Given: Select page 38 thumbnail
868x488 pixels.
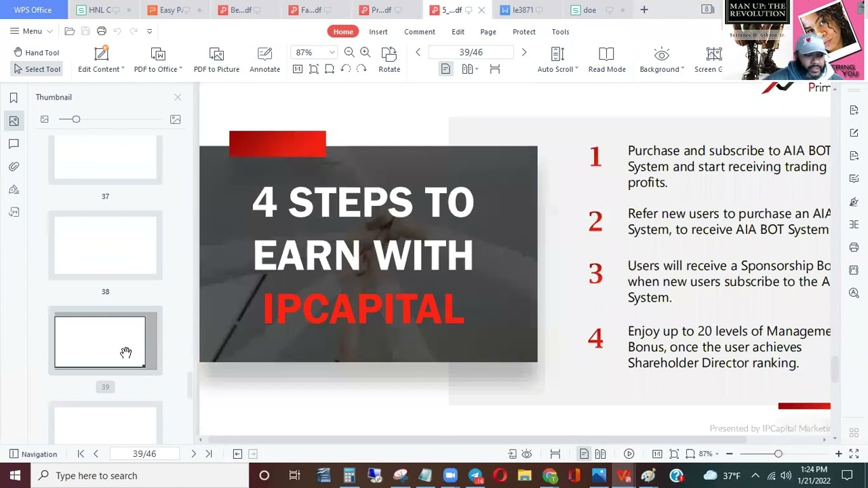Looking at the screenshot, I should [105, 245].
